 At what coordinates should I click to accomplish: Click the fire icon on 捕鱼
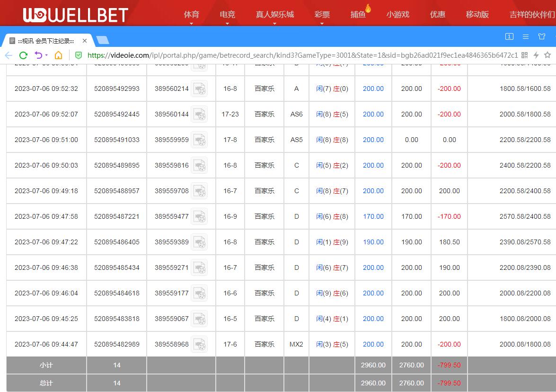pos(369,9)
